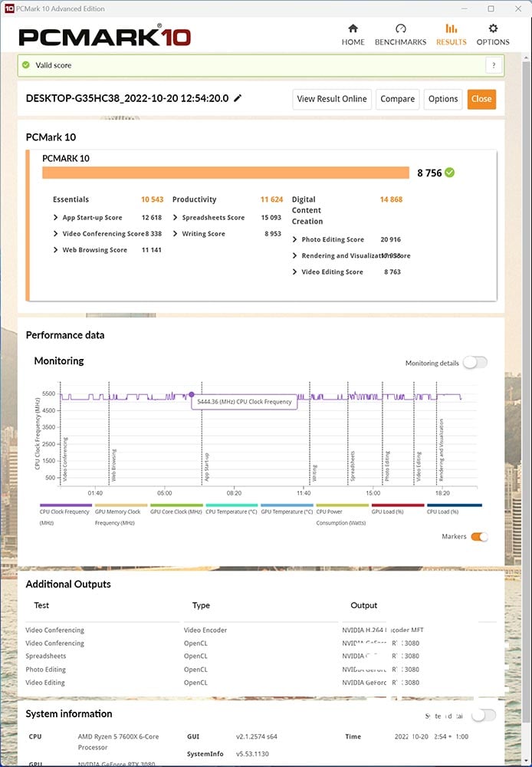This screenshot has width=532, height=767.
Task: Expand Photo Editing Score
Action: pyautogui.click(x=295, y=239)
